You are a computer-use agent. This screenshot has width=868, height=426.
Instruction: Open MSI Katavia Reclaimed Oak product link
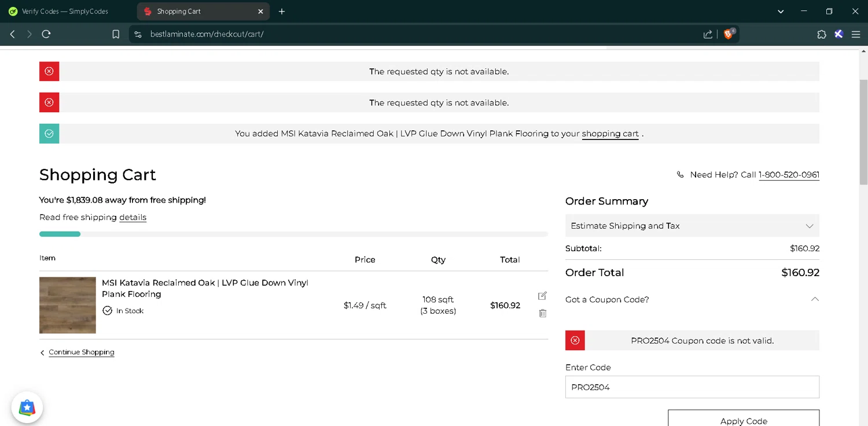(205, 288)
